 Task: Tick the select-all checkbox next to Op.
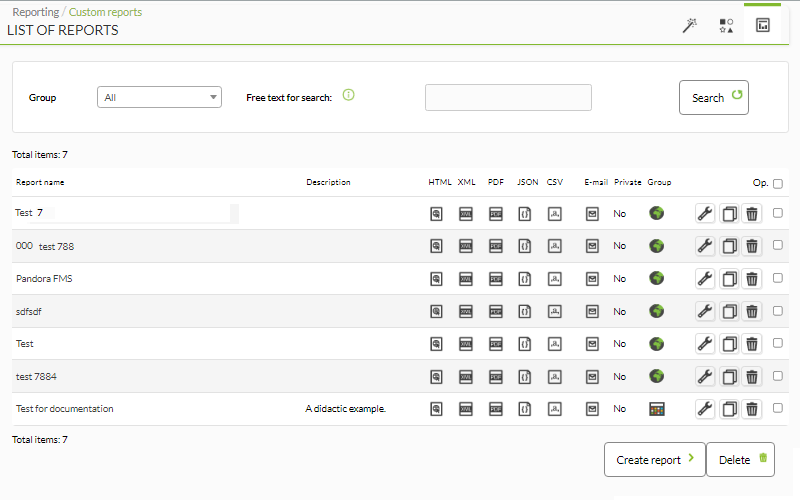[x=778, y=184]
